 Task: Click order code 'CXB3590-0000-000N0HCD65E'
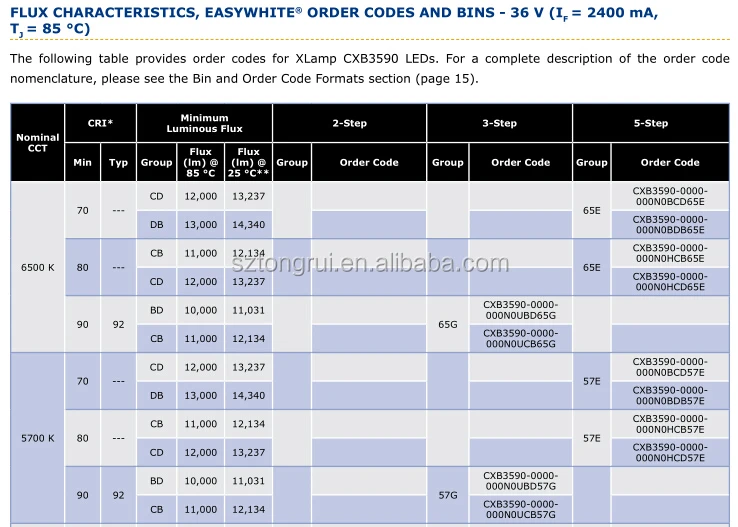click(x=670, y=281)
